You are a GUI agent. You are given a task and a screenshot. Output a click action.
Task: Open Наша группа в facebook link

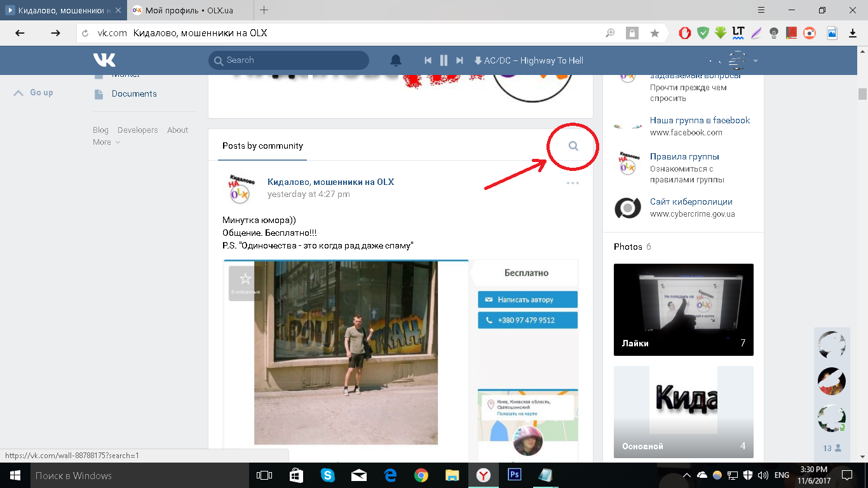700,120
